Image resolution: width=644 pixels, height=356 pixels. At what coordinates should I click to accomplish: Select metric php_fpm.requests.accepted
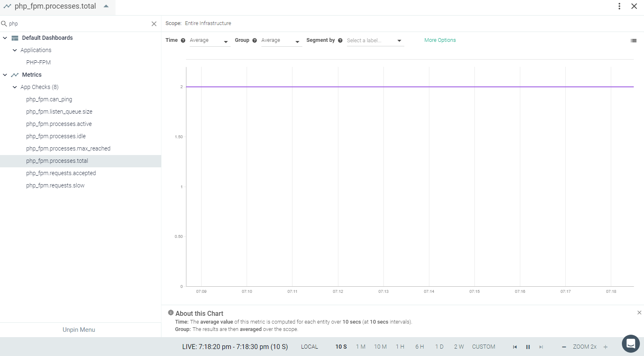coord(61,173)
